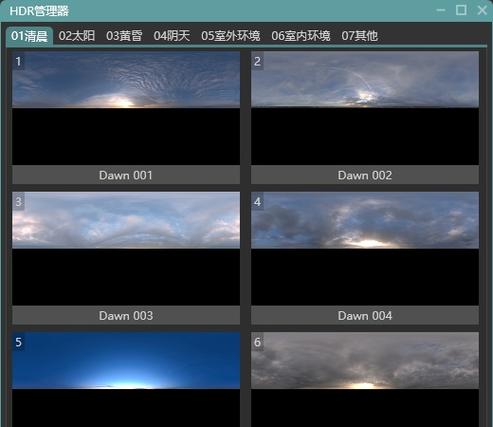Click the Dawn 003 name label
The image size is (493, 427).
[126, 316]
